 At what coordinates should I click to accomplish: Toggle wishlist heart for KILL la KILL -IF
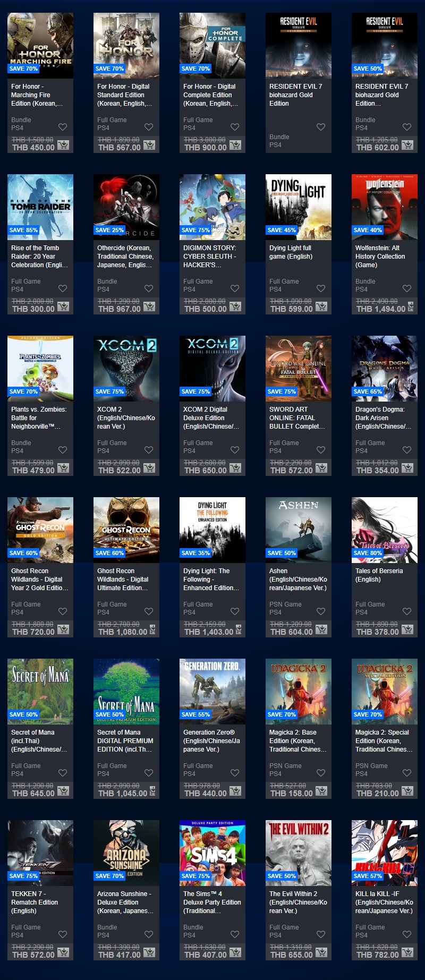[x=407, y=934]
